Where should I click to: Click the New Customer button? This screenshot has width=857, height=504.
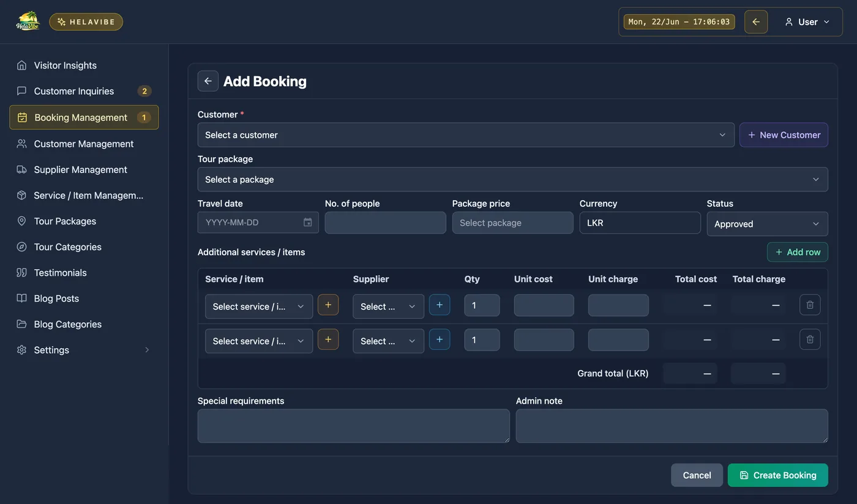[x=784, y=135]
